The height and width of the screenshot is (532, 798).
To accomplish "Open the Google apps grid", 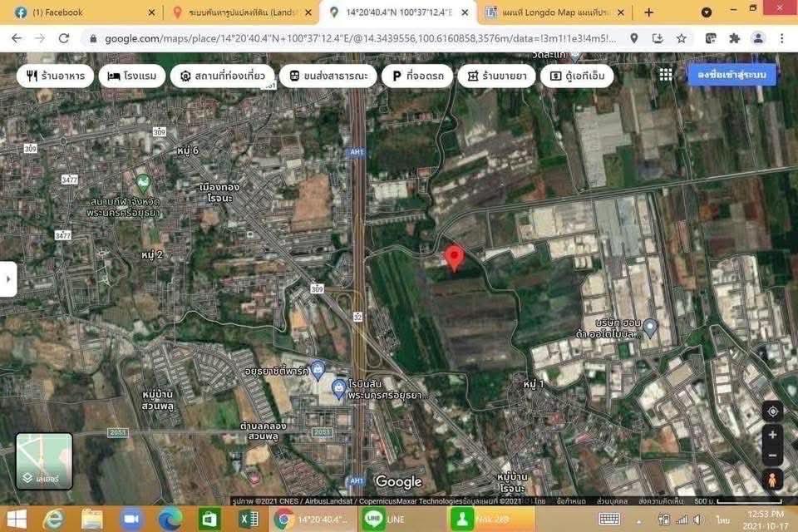I will point(665,74).
